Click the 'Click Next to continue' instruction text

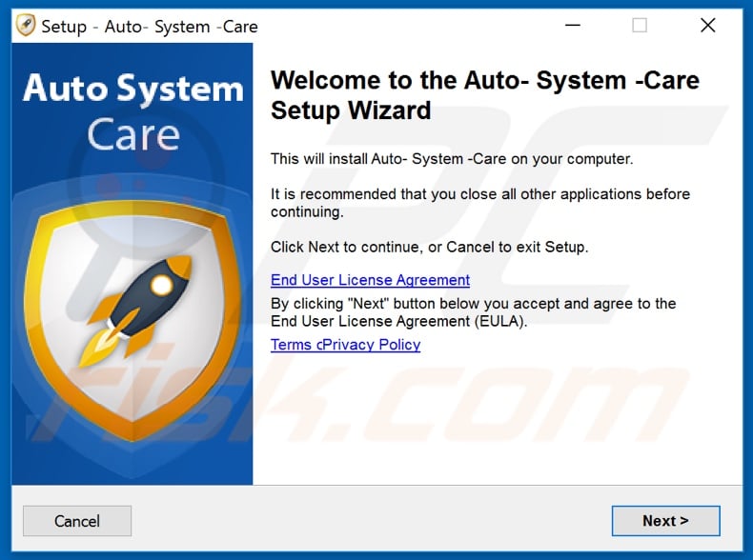pyautogui.click(x=429, y=247)
